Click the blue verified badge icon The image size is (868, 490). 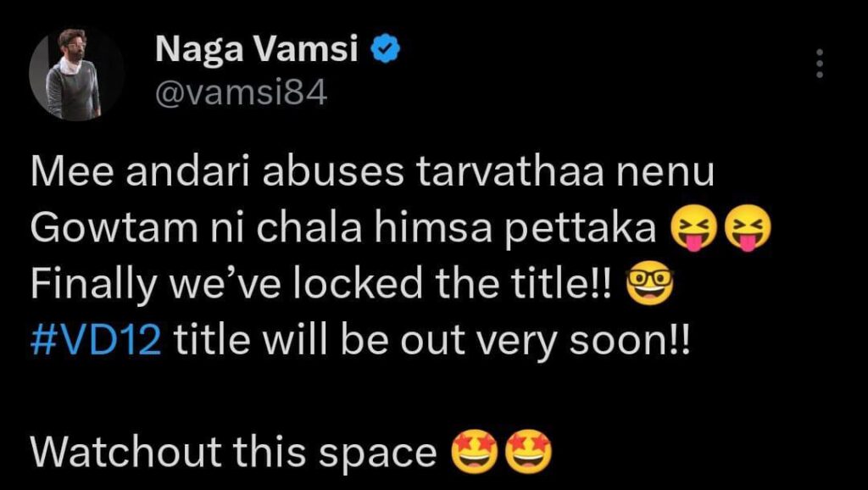pos(385,51)
